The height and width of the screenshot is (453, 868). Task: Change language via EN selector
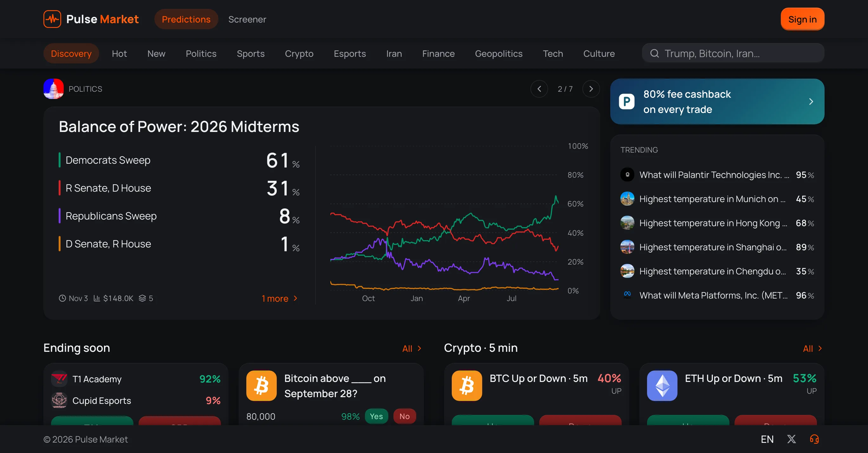point(767,439)
